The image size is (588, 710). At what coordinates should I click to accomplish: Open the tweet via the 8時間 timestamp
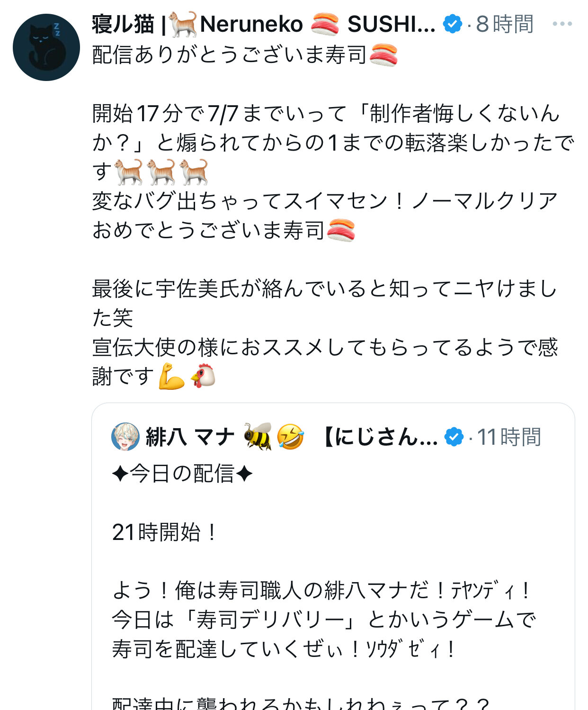[x=505, y=24]
